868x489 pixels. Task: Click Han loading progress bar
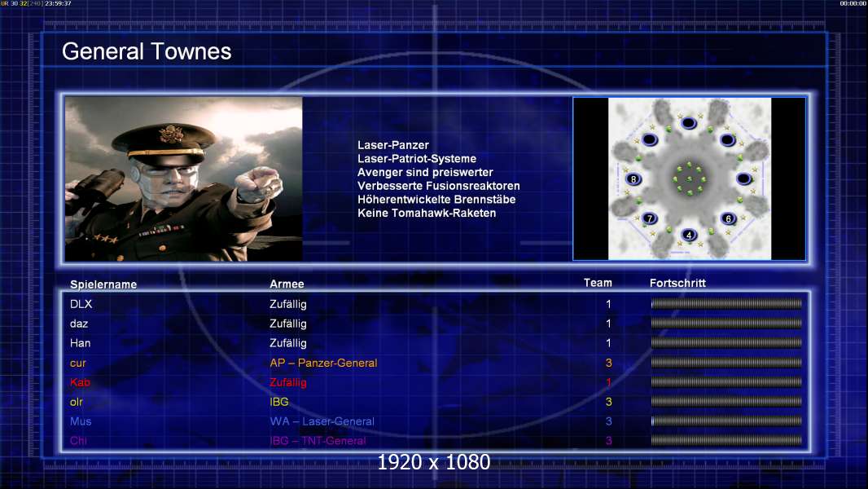click(x=726, y=343)
